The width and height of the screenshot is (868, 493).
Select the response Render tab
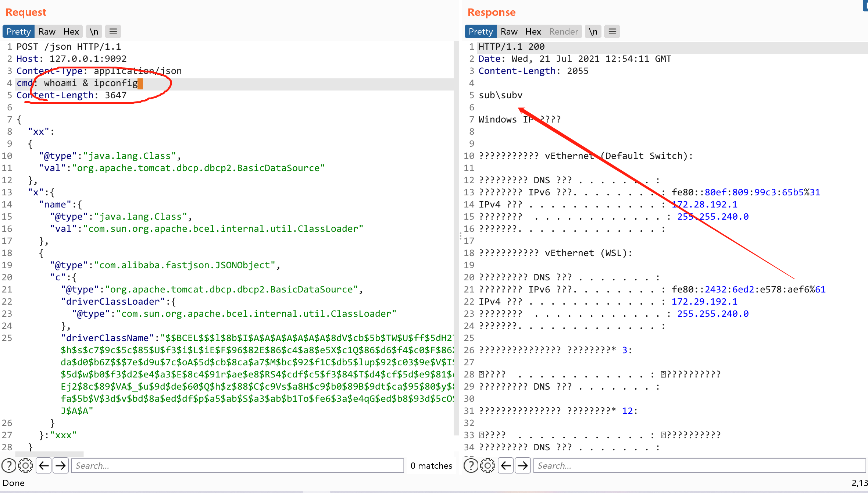[564, 32]
